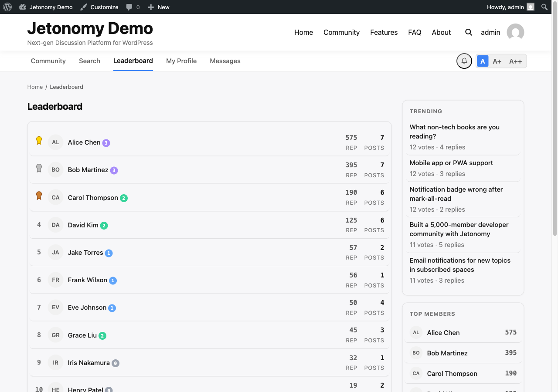The width and height of the screenshot is (558, 392).
Task: Open the My Profile tab
Action: point(181,61)
